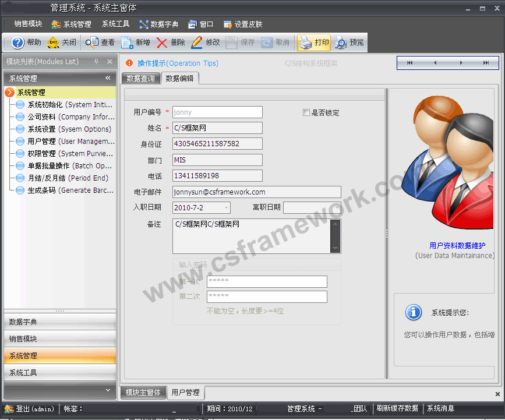Click the 打印 (Print) printer icon
Image resolution: width=505 pixels, height=420 pixels.
coord(305,43)
